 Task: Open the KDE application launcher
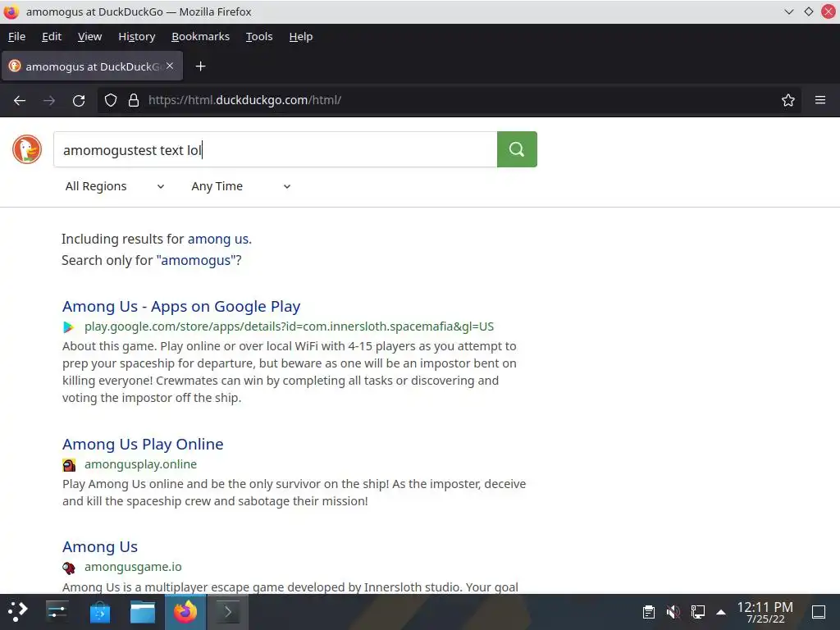tap(18, 611)
